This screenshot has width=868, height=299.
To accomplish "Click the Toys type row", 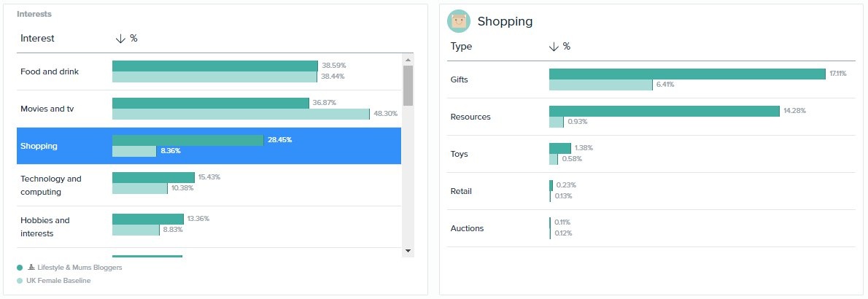I will point(654,154).
